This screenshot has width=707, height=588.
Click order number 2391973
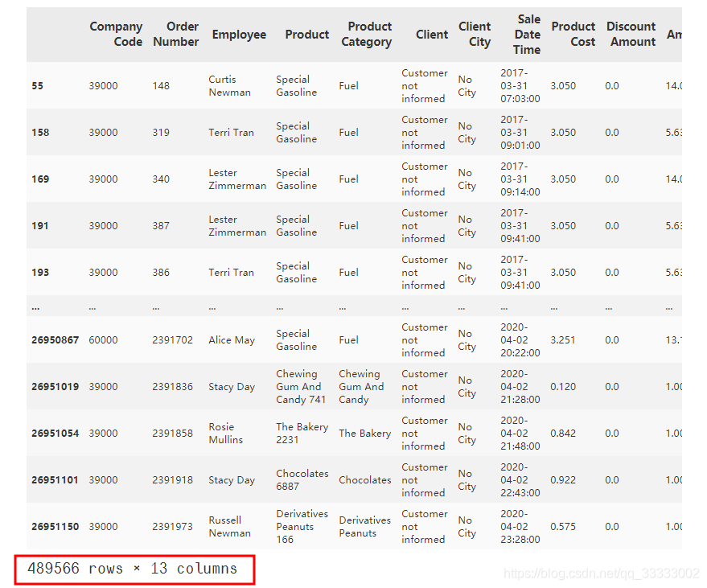tap(172, 527)
